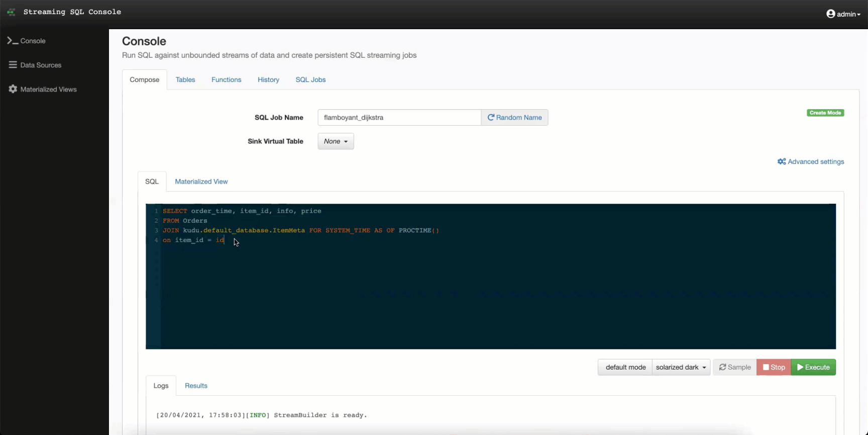Open Data Sources in the sidebar
The width and height of the screenshot is (868, 435).
35,65
